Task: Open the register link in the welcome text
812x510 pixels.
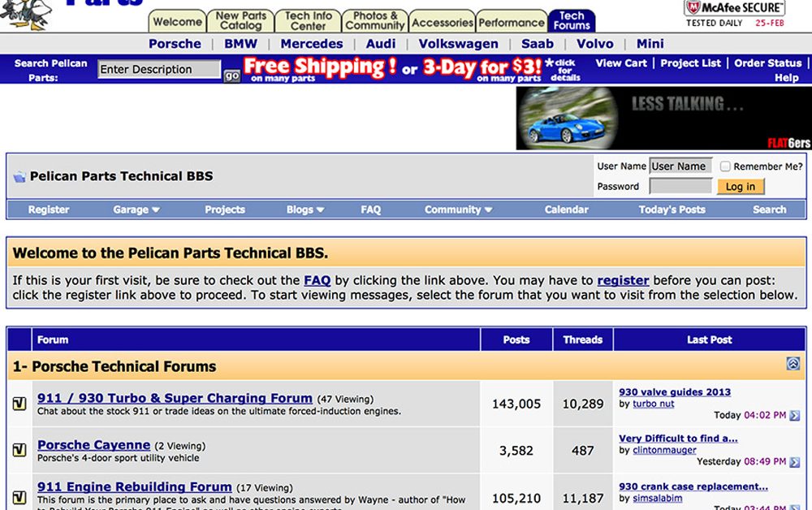Action: tap(623, 279)
